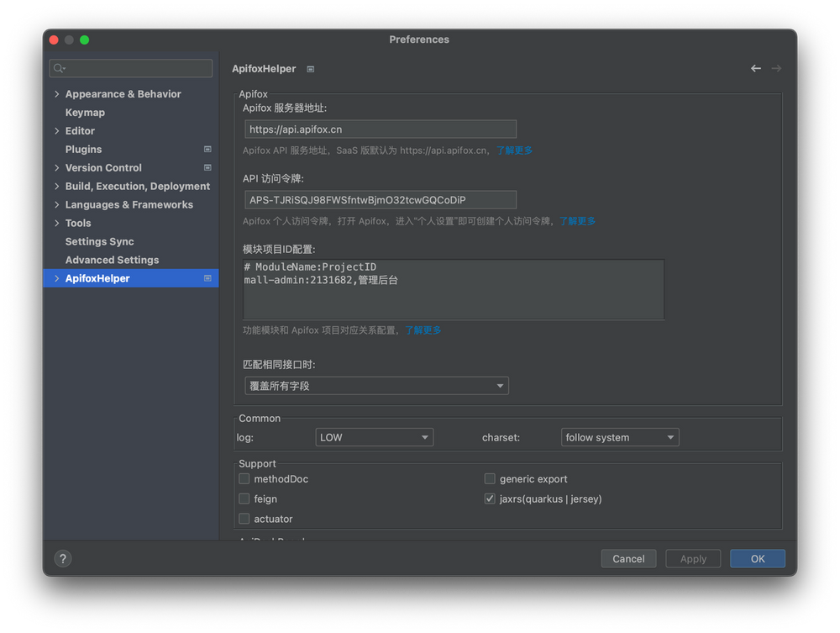Enable the methodDoc checkbox
The height and width of the screenshot is (633, 840).
[244, 478]
